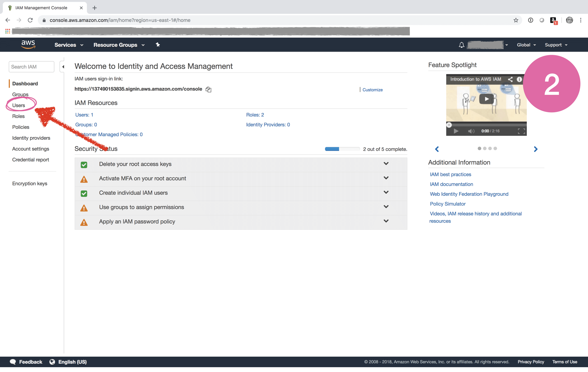588x372 pixels.
Task: Open Credential report in the sidebar
Action: point(31,160)
